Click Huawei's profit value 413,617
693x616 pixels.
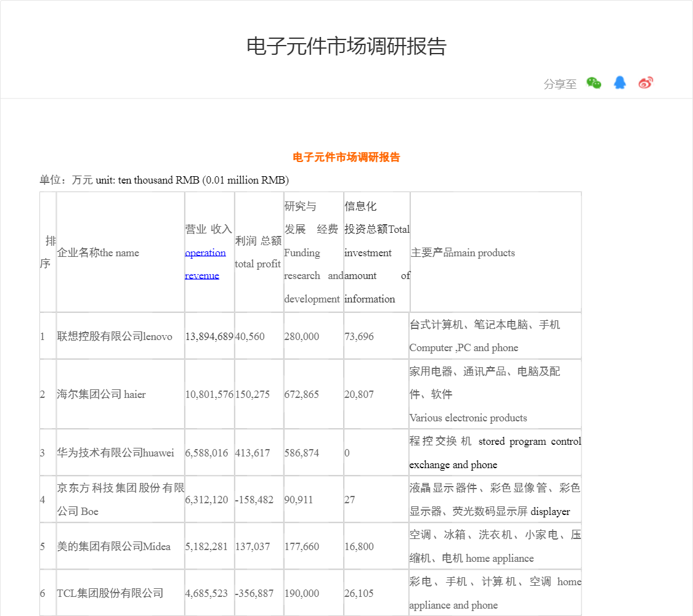[253, 453]
